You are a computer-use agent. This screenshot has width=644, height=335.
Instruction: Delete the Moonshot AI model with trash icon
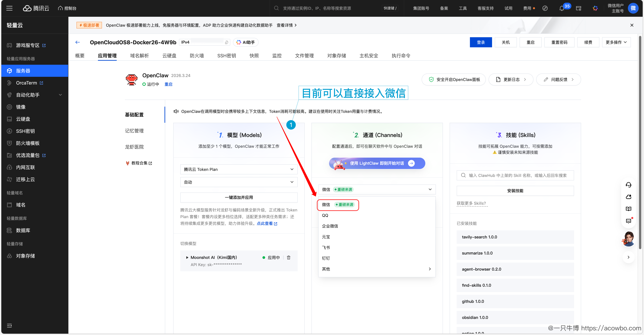pos(288,258)
